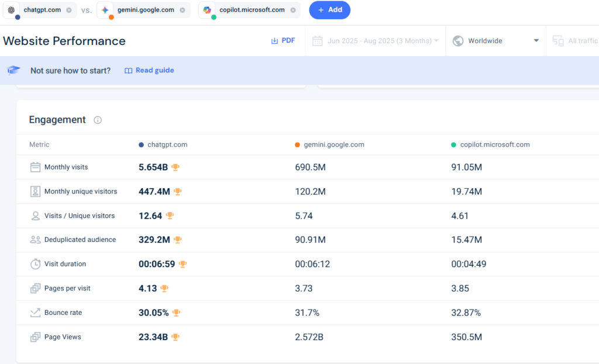Click the Engagement section heading
The image size is (599, 364).
[x=57, y=120]
